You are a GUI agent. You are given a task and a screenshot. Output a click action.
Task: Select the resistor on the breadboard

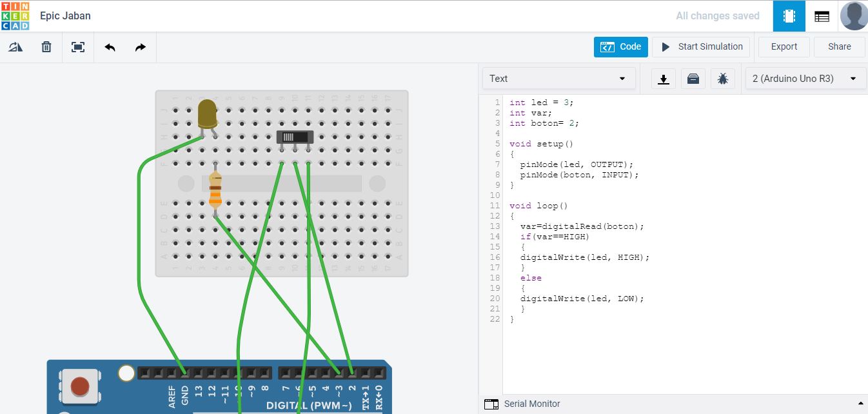click(x=215, y=190)
